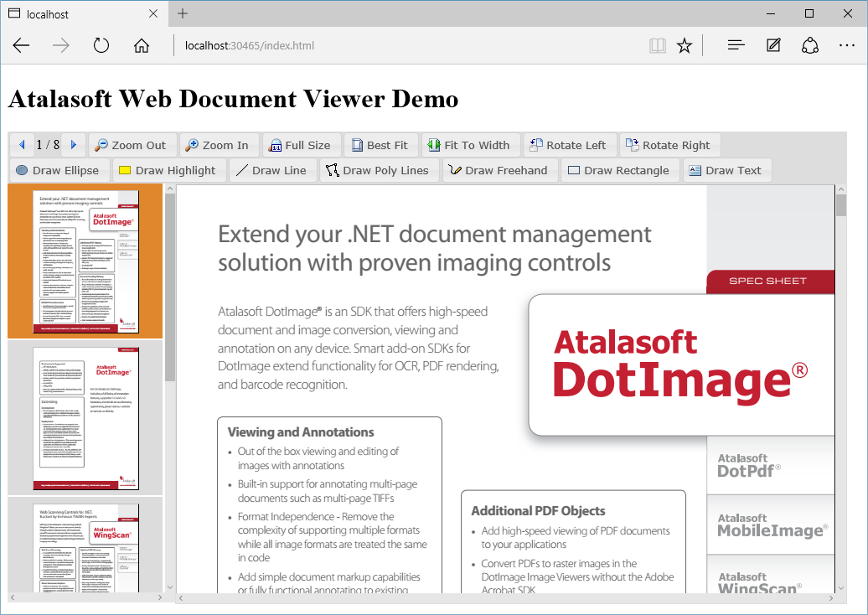Open the browser Hub menu
868x615 pixels.
click(736, 45)
